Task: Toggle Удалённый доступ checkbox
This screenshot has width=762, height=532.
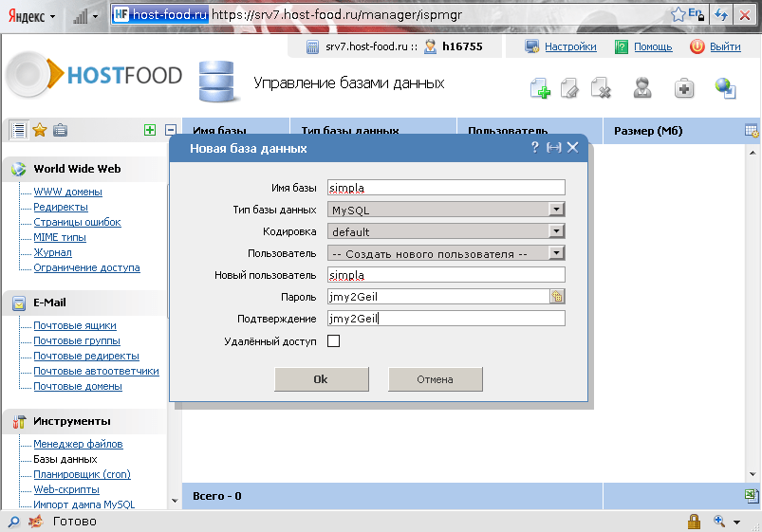Action: [333, 341]
